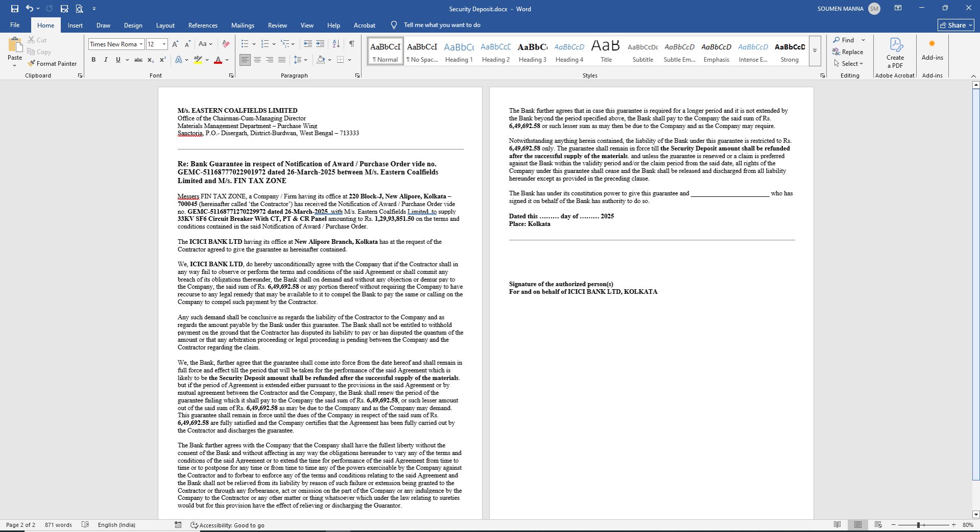
Task: Toggle strikethrough formatting
Action: [x=138, y=60]
